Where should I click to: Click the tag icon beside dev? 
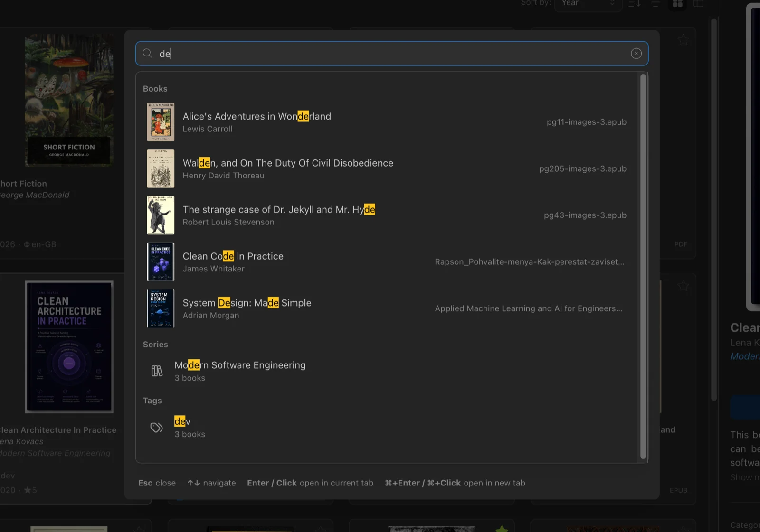[x=157, y=428]
